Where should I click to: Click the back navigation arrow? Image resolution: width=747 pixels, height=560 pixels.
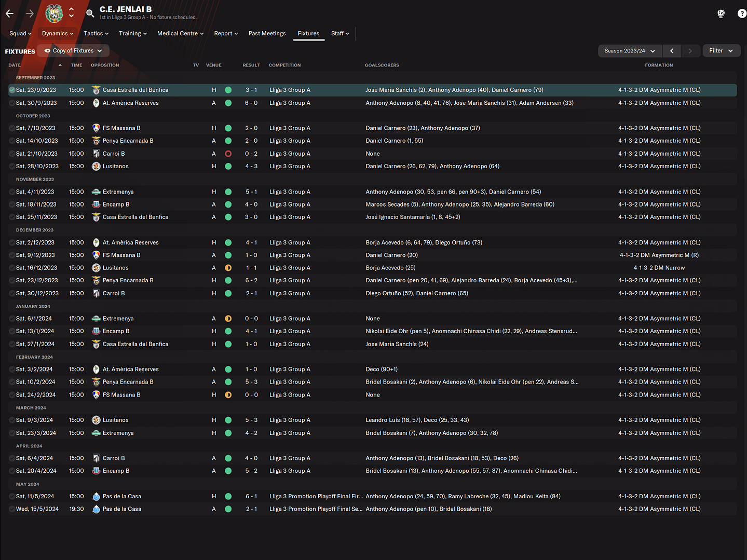tap(9, 13)
